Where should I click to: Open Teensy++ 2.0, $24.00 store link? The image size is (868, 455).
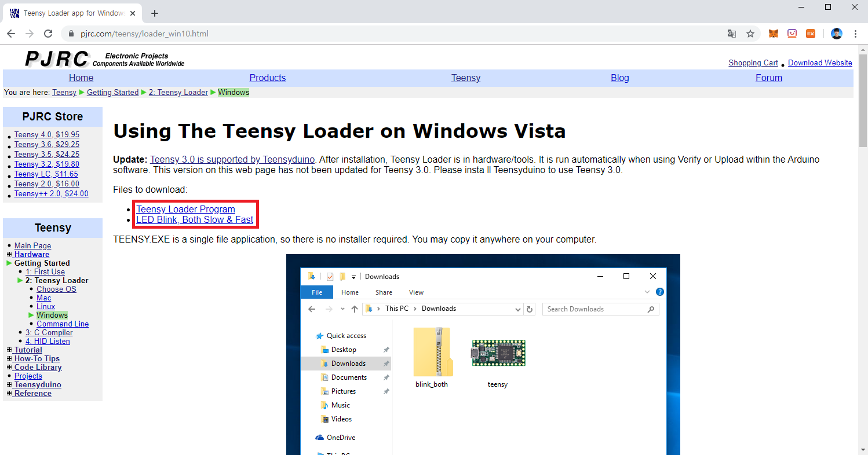[52, 193]
